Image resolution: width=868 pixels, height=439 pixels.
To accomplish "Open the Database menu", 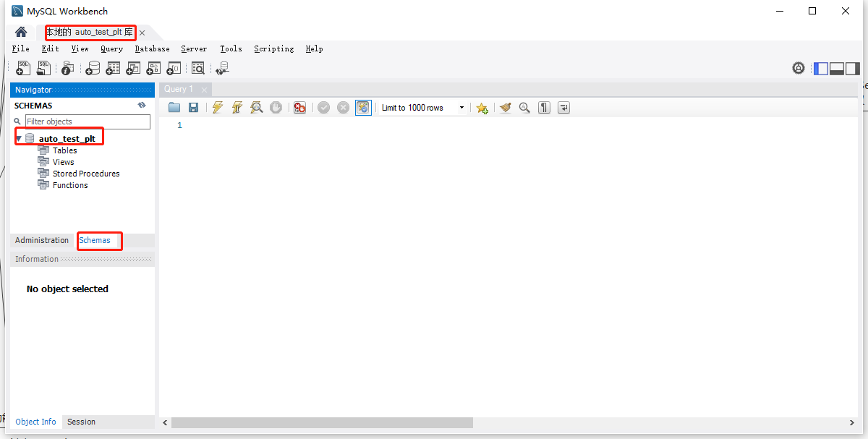I will [x=153, y=48].
